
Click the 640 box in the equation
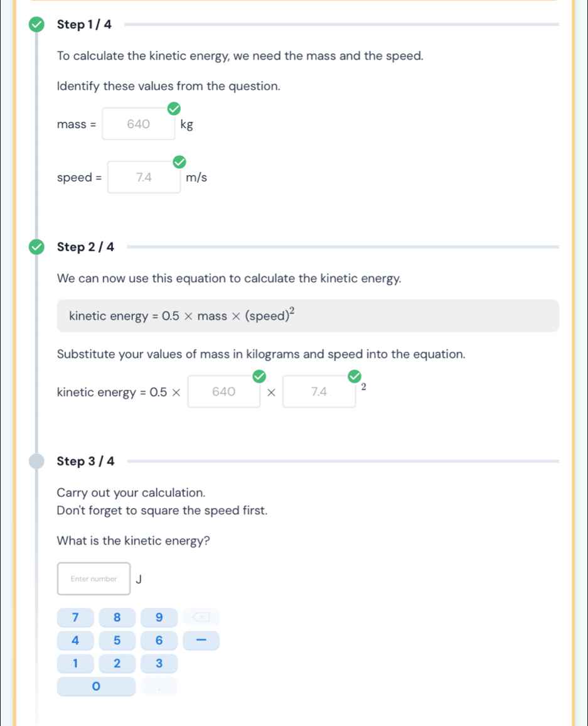224,393
